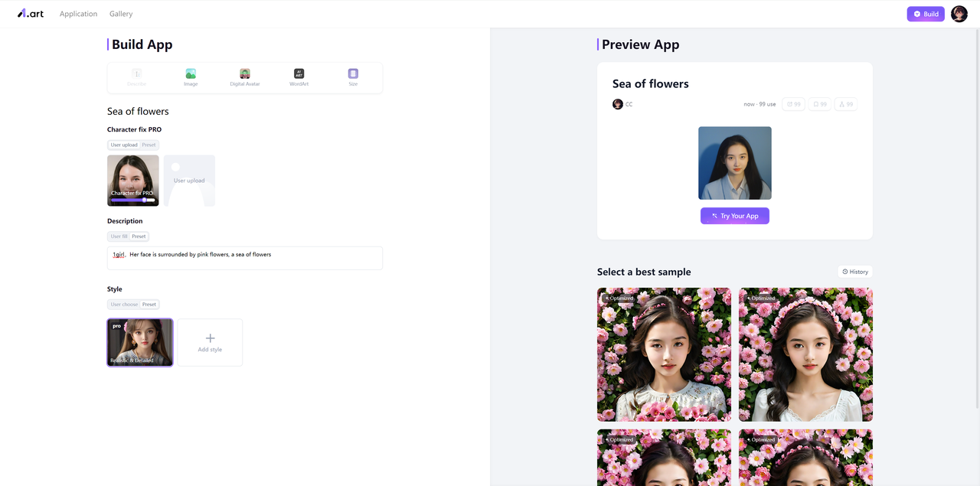Set Description mode to User fill
980x486 pixels.
(x=119, y=236)
